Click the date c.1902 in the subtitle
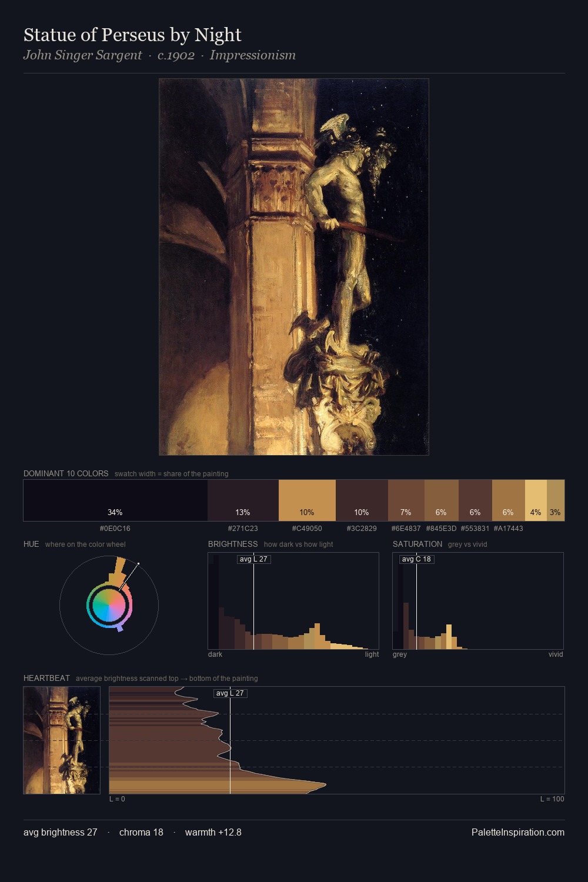588x882 pixels. (176, 55)
